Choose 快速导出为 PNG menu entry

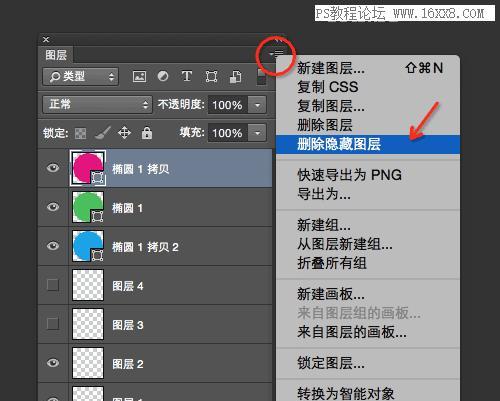368,175
